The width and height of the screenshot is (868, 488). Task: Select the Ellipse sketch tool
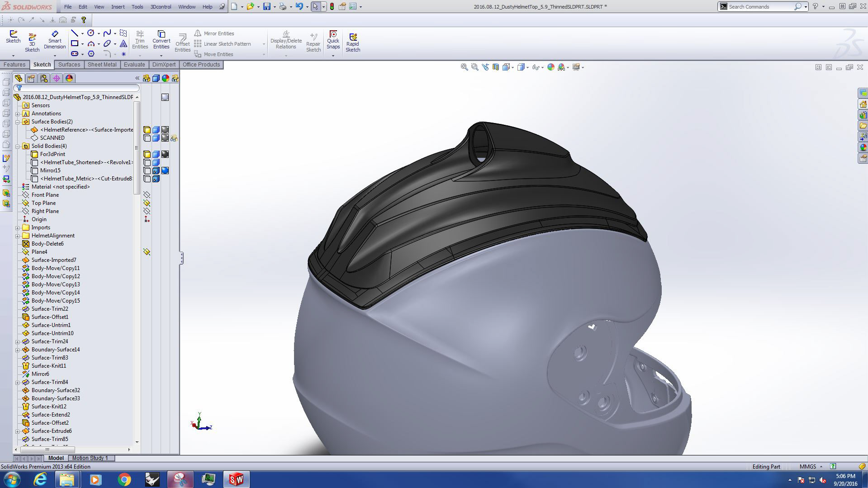107,43
